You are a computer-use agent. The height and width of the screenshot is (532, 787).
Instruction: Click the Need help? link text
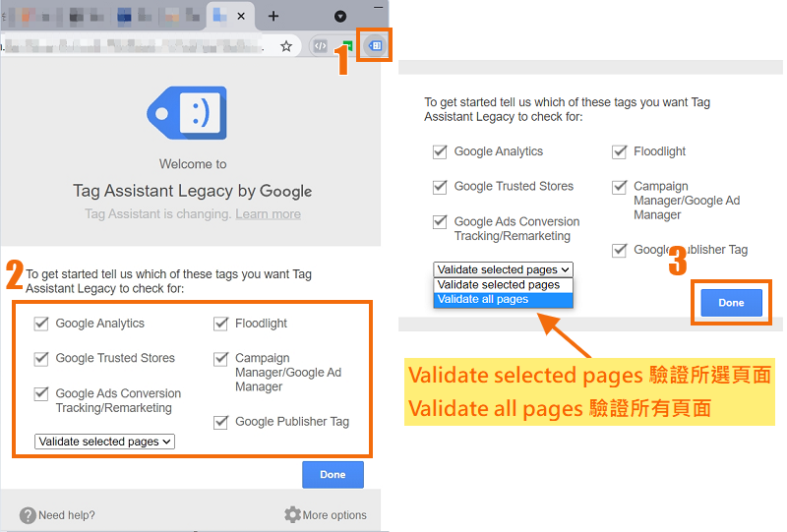(x=66, y=515)
